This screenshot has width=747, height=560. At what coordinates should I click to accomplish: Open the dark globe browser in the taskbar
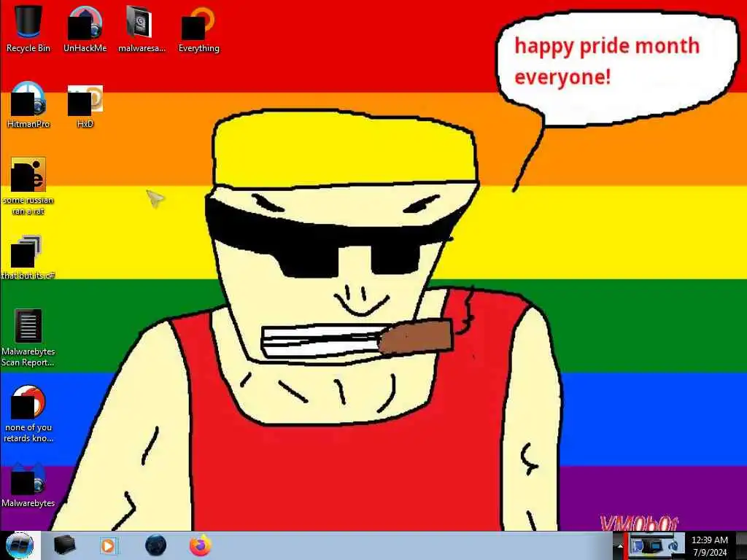[156, 545]
